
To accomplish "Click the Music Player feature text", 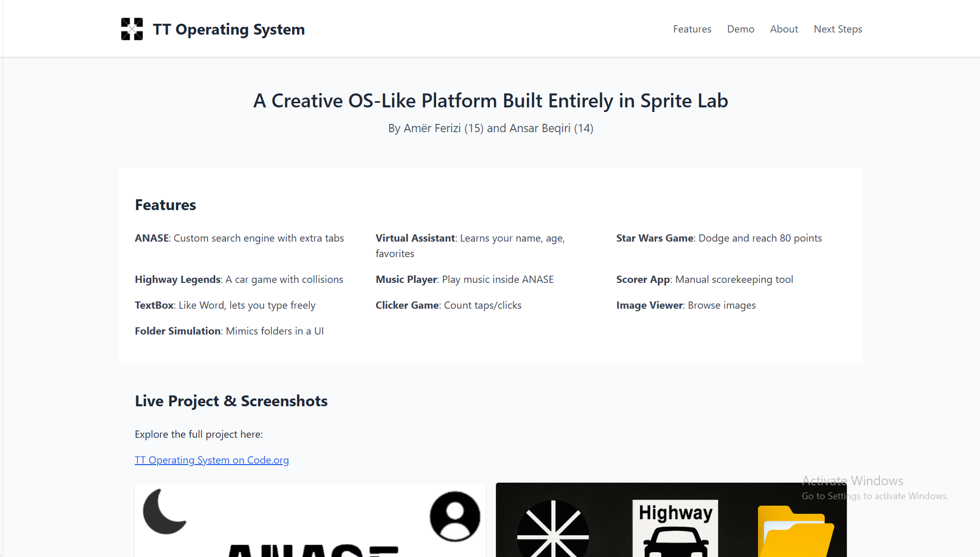I will click(x=464, y=279).
